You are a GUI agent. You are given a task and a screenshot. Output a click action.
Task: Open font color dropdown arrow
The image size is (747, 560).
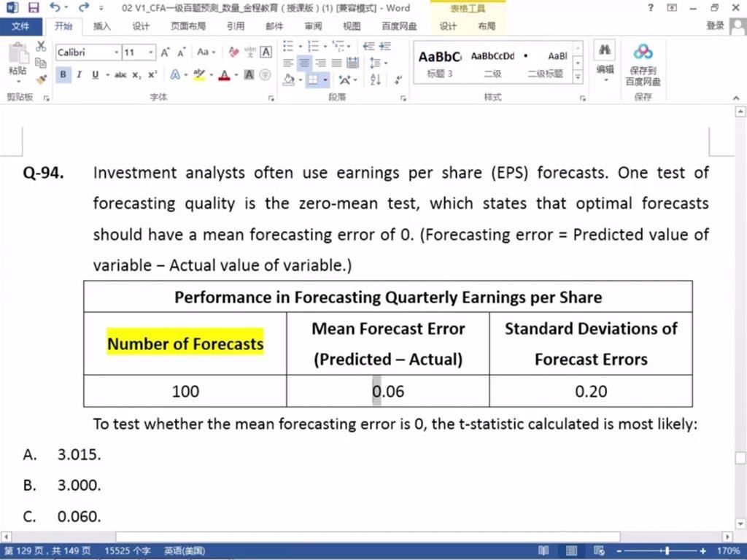pyautogui.click(x=236, y=75)
